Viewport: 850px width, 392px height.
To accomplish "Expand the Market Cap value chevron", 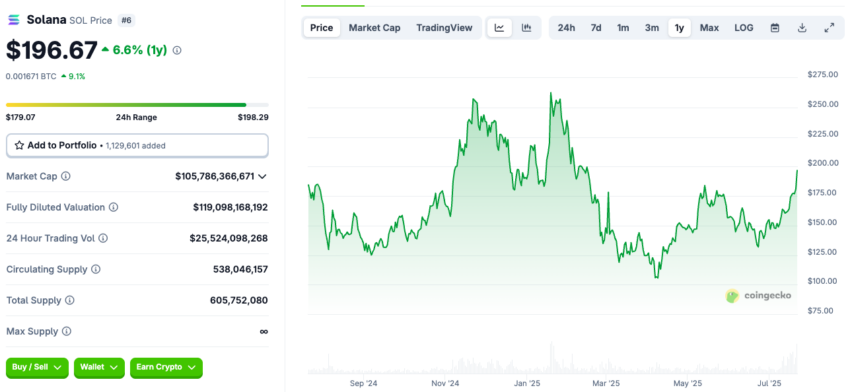I will pos(262,176).
